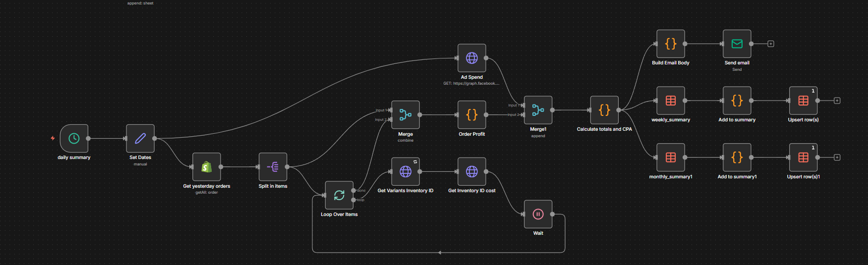Select the monthly_summary1 sheet node
868x265 pixels.
(x=671, y=158)
